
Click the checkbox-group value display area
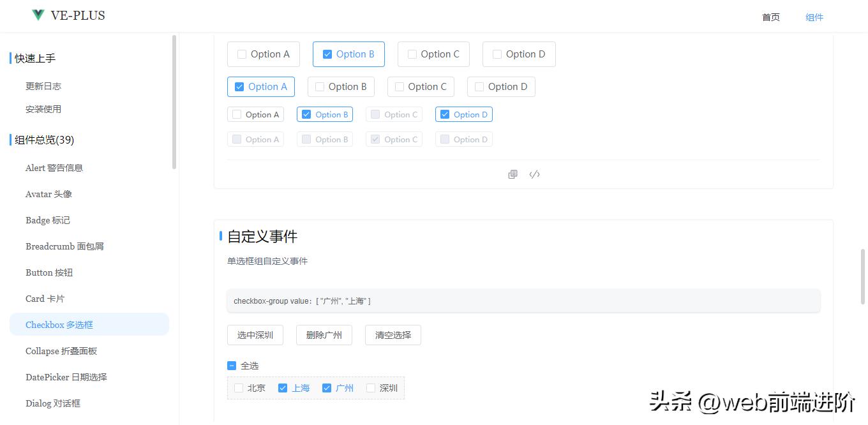click(523, 300)
